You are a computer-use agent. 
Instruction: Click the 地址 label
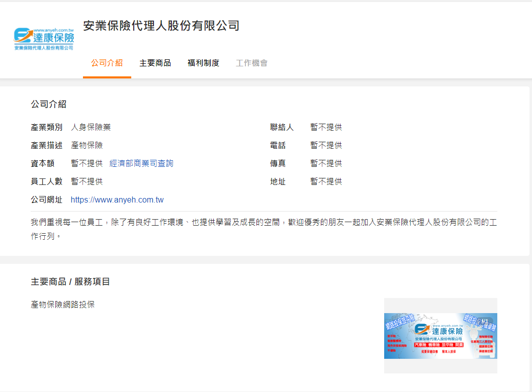click(x=278, y=181)
